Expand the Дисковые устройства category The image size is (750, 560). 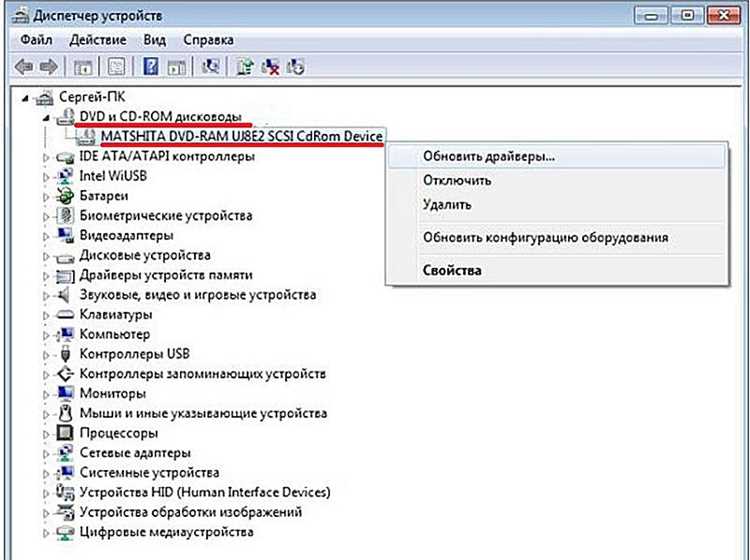46,256
